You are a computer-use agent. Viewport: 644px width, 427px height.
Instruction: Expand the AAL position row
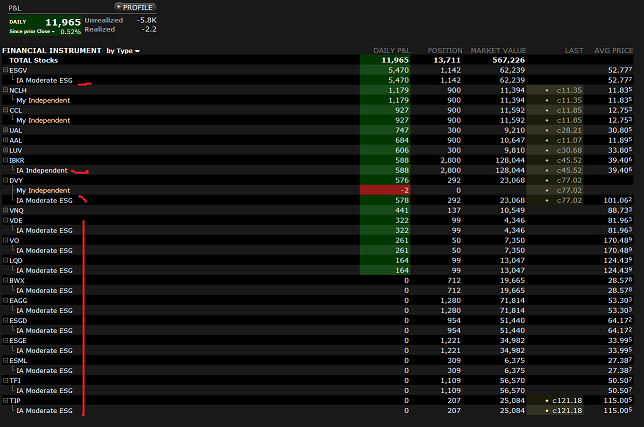5,140
